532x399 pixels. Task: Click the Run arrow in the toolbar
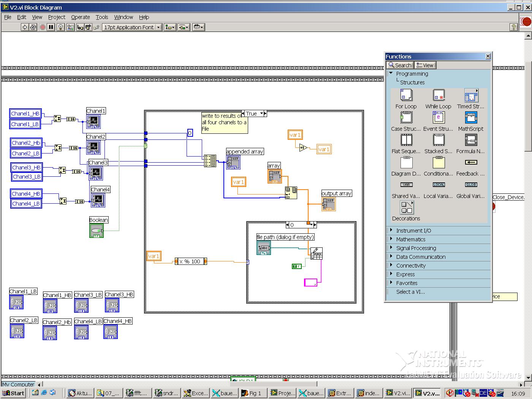(25, 27)
